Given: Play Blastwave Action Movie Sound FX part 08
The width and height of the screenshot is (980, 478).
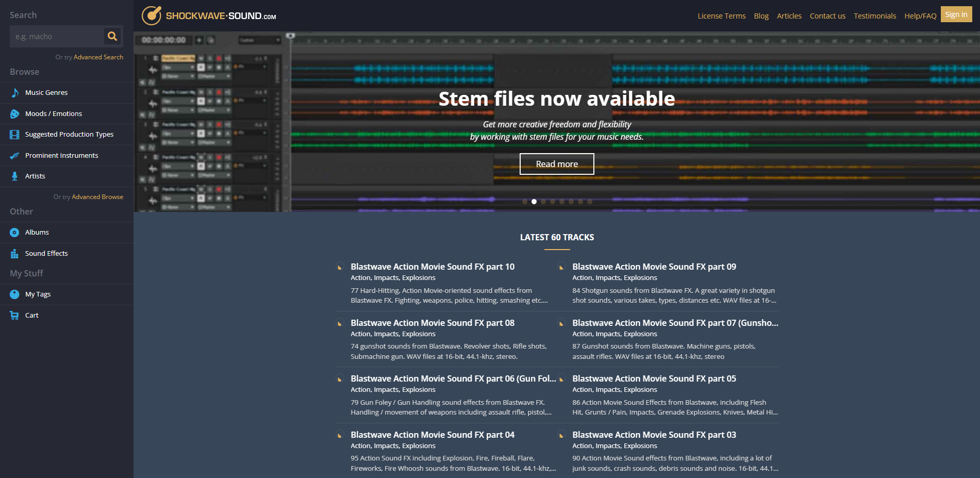Looking at the screenshot, I should pyautogui.click(x=340, y=323).
